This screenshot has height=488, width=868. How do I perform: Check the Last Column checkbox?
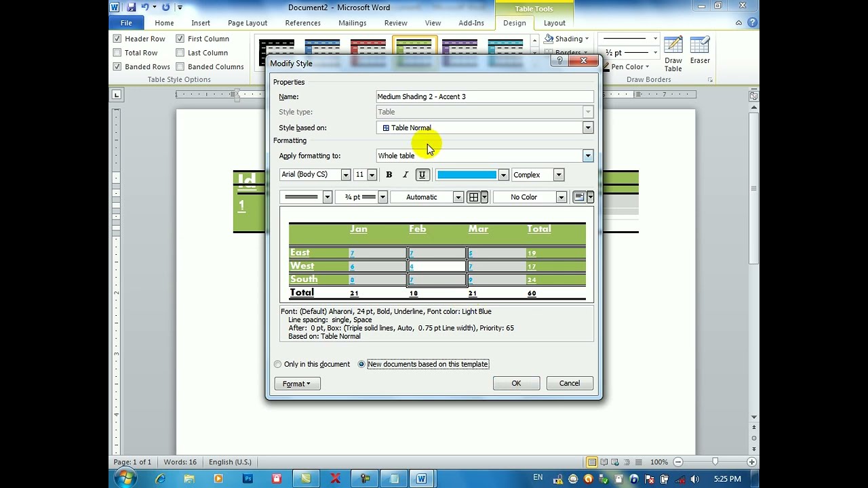180,53
